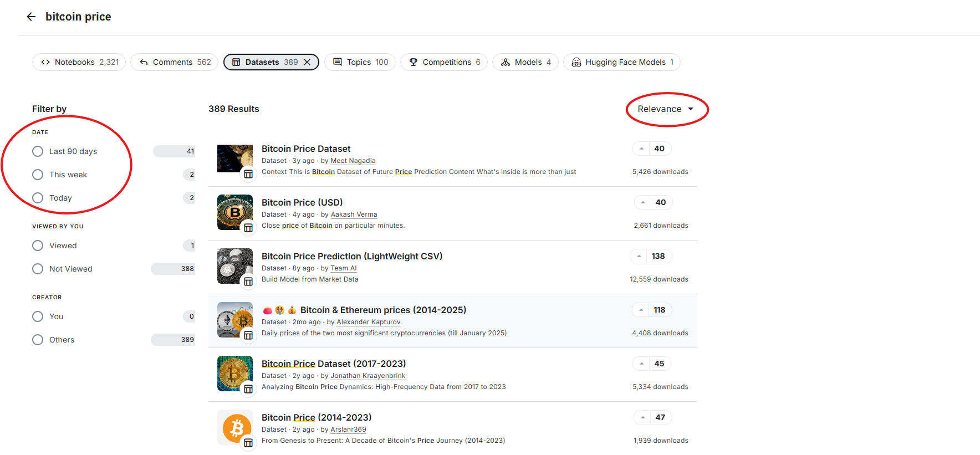Screen dimensions: 980x455
Task: Click dataset badge on Bitcoin & Ethereum thumbnail
Action: pyautogui.click(x=248, y=335)
